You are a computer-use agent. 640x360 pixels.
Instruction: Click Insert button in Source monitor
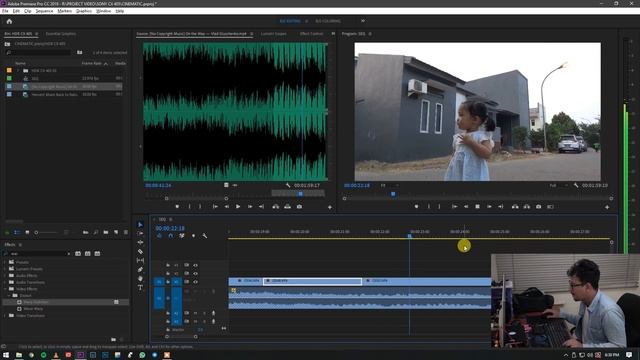tap(276, 207)
